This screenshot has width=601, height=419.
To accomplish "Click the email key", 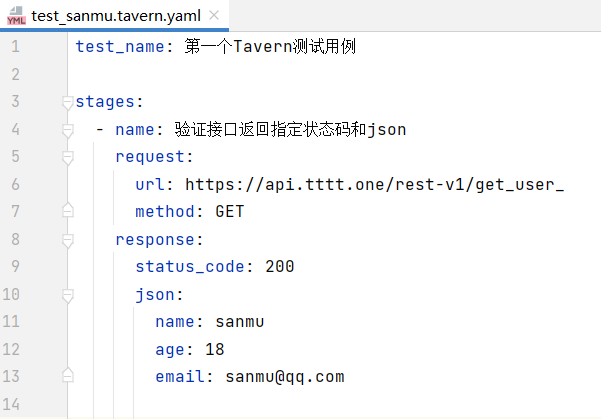I will click(180, 376).
